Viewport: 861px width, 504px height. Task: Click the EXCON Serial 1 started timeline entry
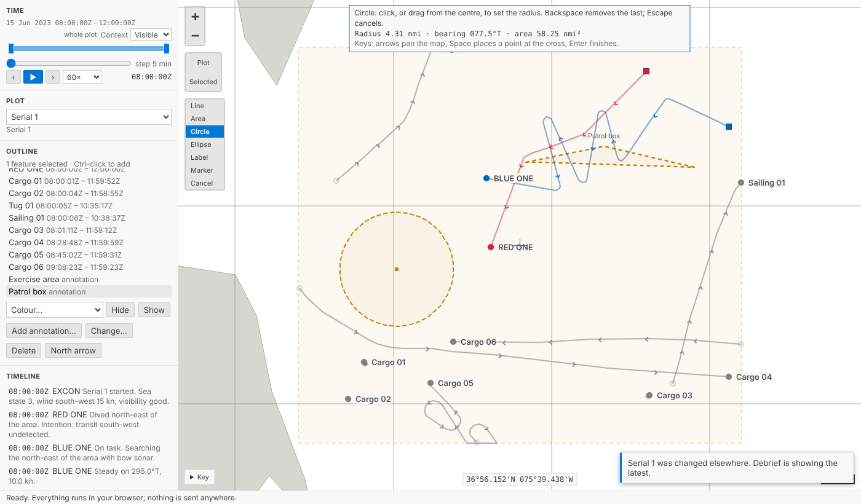pos(89,396)
